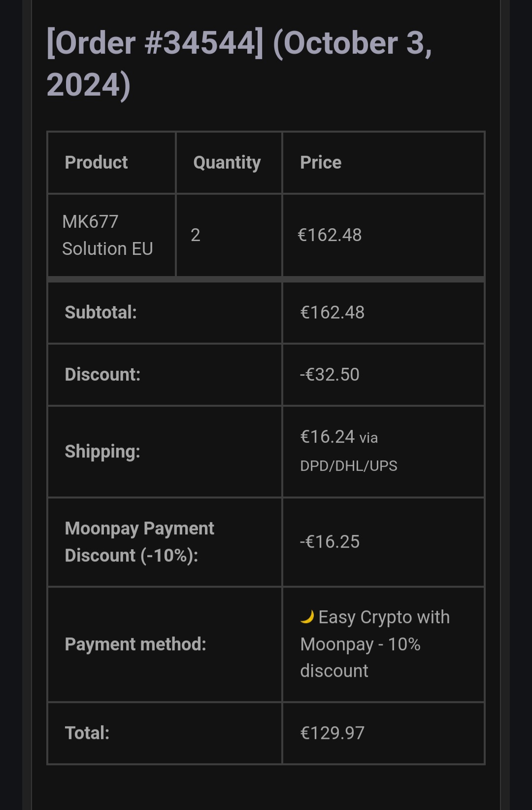Open the MK677 Solution EU product

[x=107, y=235]
